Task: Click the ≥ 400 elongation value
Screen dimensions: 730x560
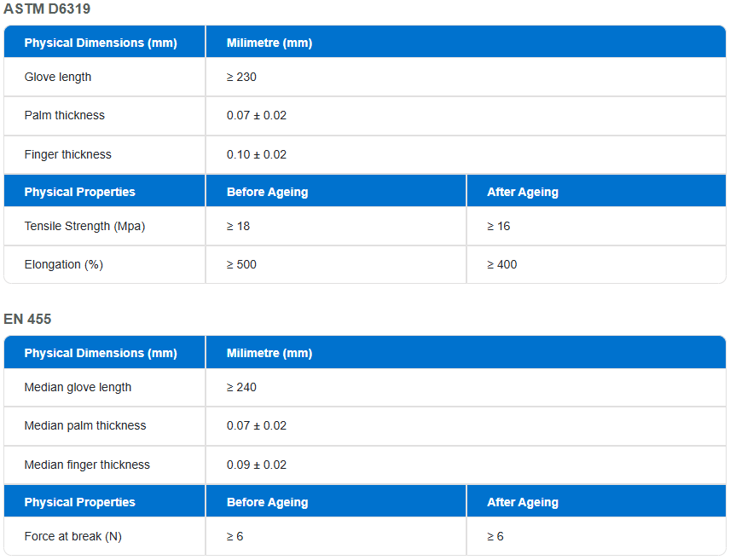Action: click(x=502, y=264)
